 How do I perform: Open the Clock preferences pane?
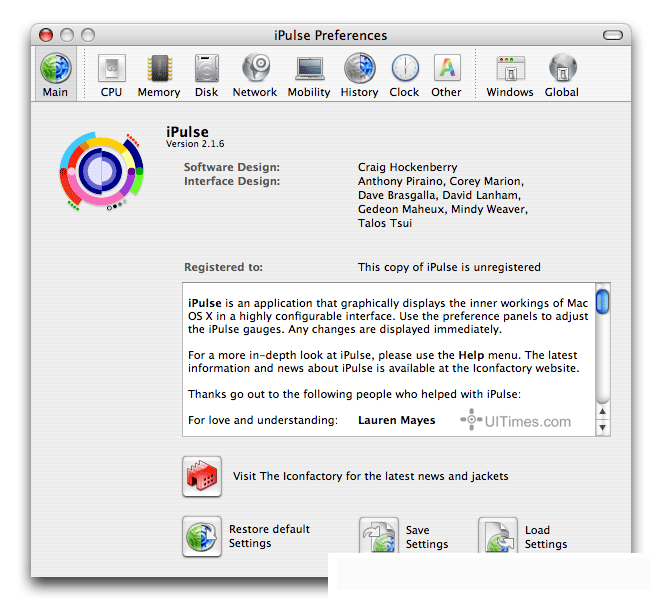tap(404, 75)
